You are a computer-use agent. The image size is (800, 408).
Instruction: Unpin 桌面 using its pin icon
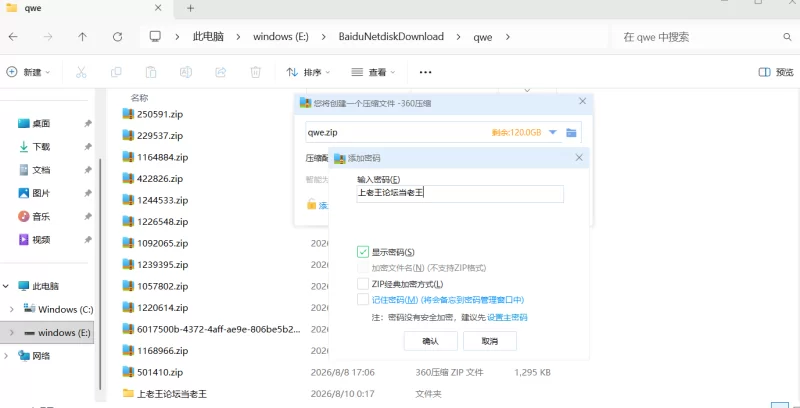click(x=88, y=123)
